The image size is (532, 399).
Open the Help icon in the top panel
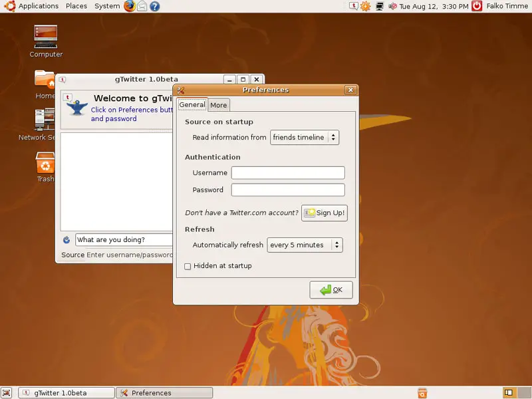click(155, 6)
